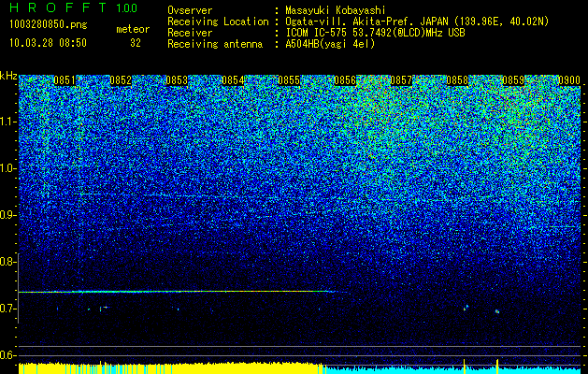Click the 0857 time marker
Image resolution: width=588 pixels, height=374 pixels.
401,80
